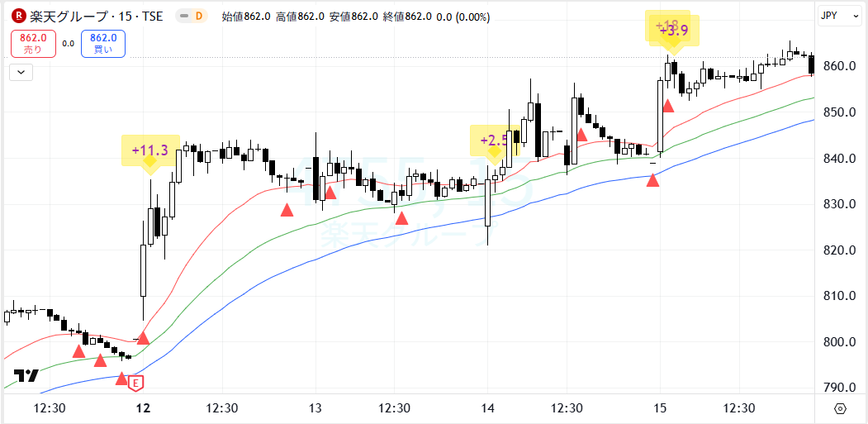Click the blue 買い buy button at 862.0
The image size is (868, 424).
[103, 44]
